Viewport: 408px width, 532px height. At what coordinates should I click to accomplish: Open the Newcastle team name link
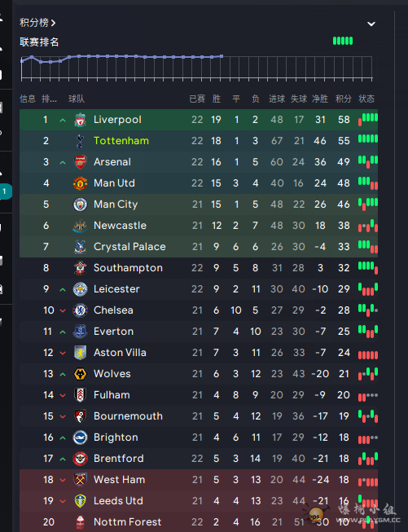coord(120,226)
